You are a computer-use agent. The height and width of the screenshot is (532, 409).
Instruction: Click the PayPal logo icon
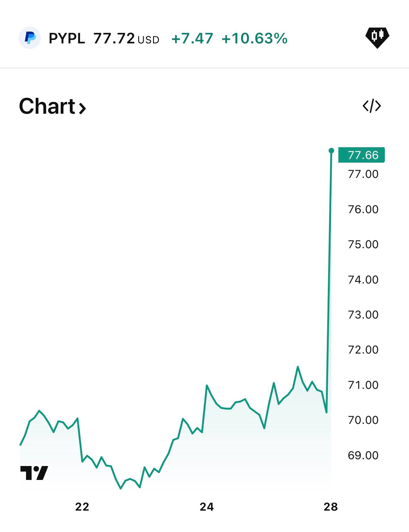coord(30,38)
